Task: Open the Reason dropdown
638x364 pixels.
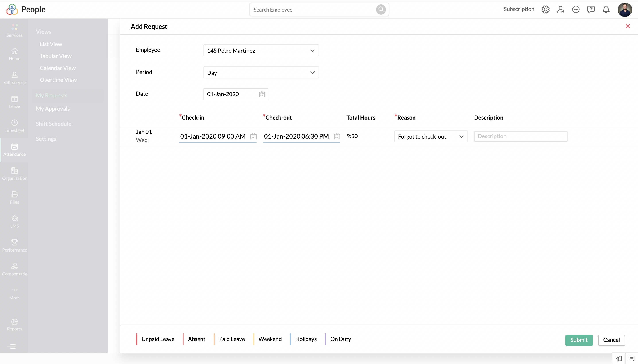Action: pyautogui.click(x=431, y=136)
